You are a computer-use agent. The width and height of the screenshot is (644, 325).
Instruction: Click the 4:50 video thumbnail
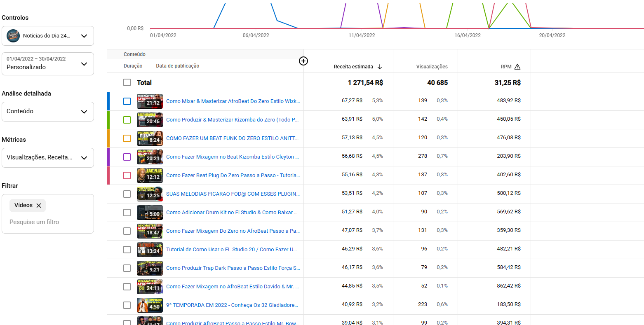tap(150, 305)
